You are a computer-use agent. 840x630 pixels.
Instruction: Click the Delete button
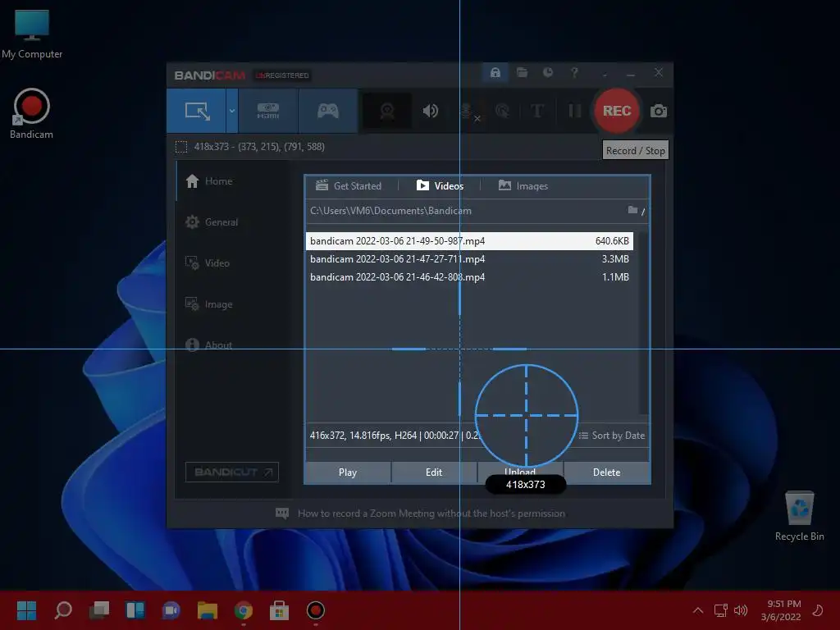606,472
